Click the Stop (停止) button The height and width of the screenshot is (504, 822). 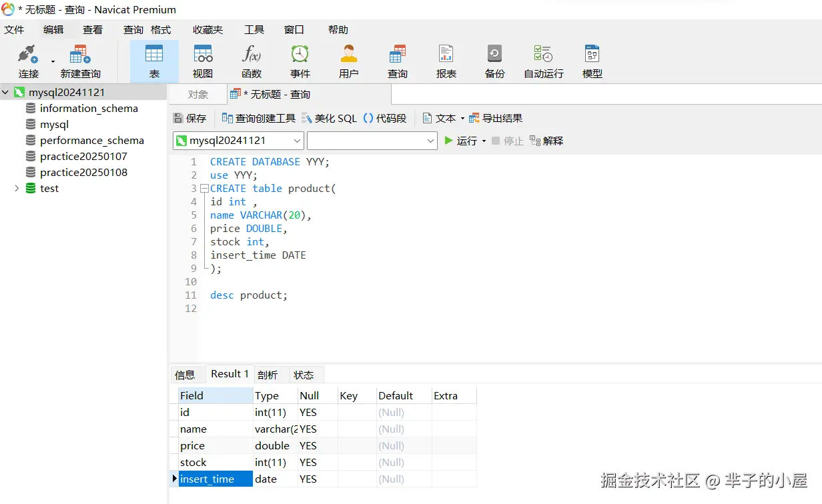[508, 141]
